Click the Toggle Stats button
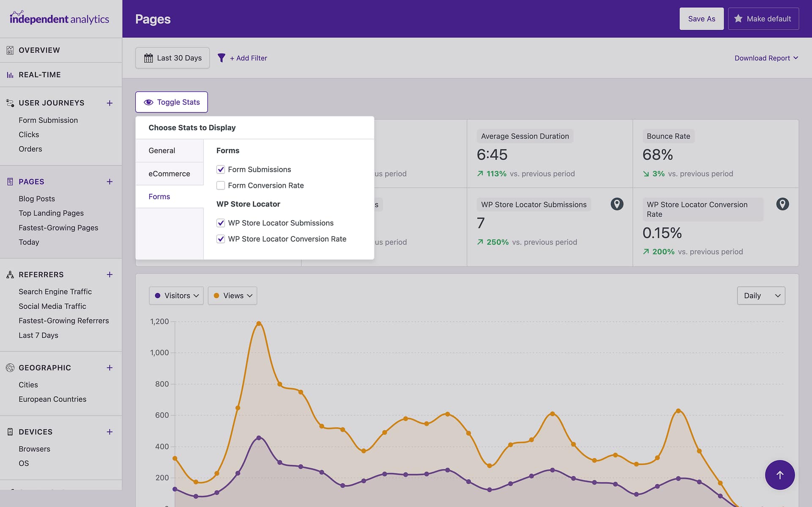Viewport: 812px width, 507px height. 171,102
